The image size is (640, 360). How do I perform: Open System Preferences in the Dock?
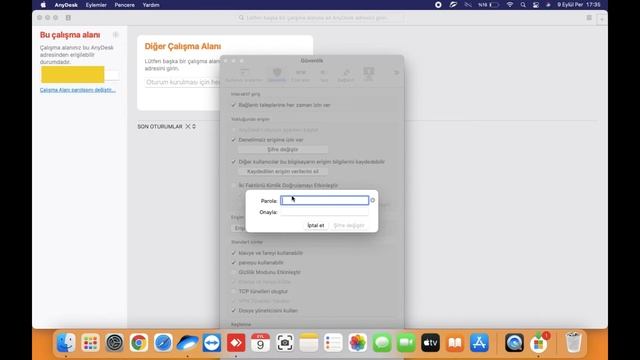coord(115,342)
